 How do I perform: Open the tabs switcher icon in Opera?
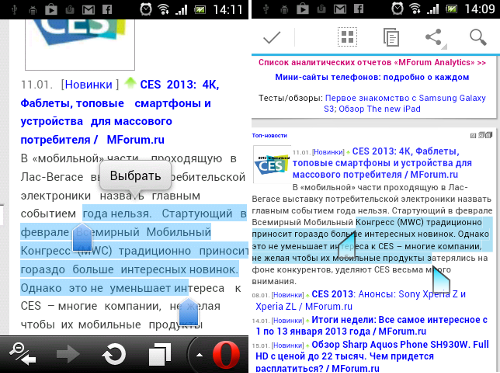pos(160,354)
